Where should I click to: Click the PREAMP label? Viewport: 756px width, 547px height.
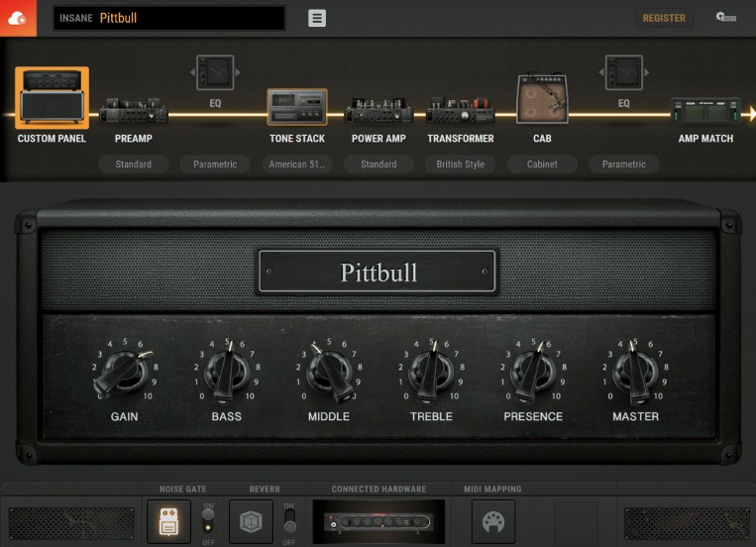tap(134, 139)
